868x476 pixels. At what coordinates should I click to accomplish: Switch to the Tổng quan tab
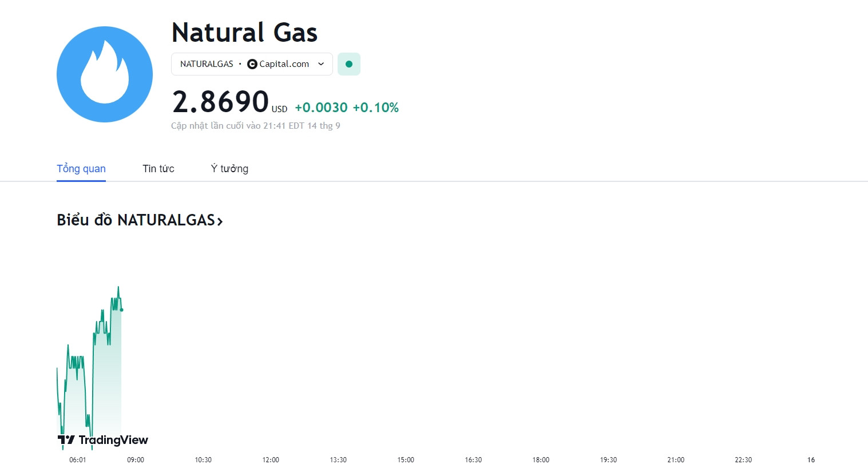pos(81,169)
